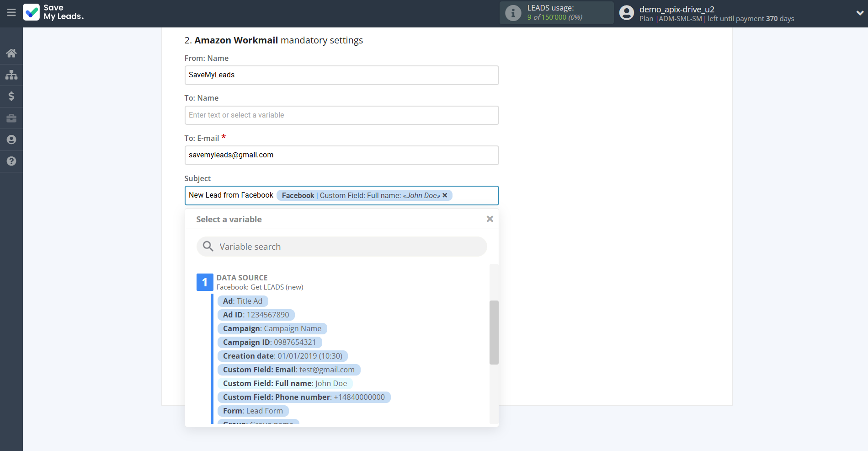Click inside the To: Name field
The width and height of the screenshot is (868, 451).
point(341,115)
